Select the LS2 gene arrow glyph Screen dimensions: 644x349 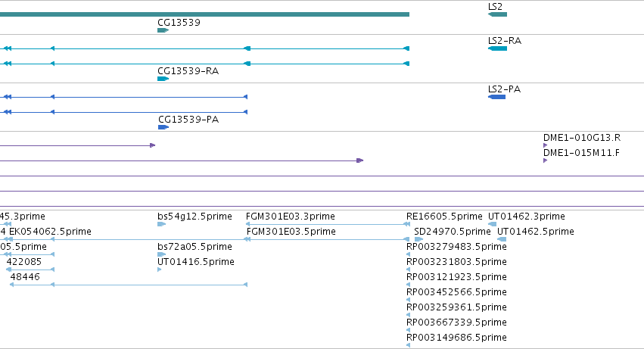coord(497,14)
